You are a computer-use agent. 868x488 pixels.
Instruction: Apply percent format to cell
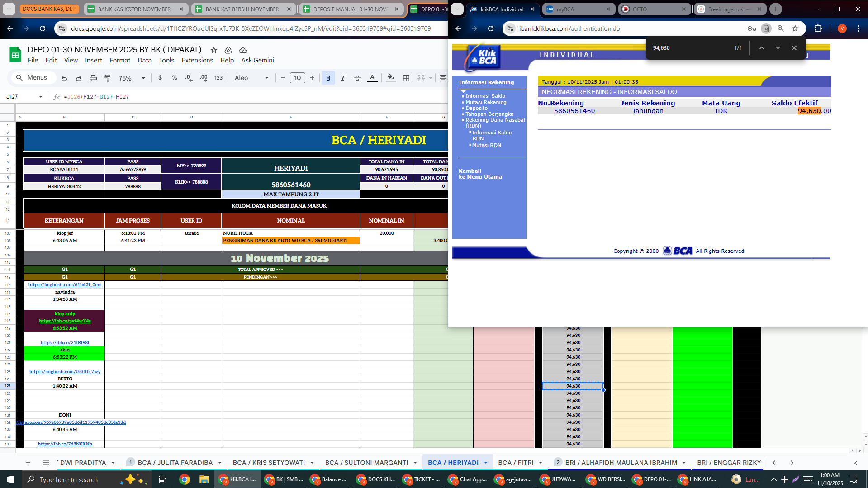(175, 78)
